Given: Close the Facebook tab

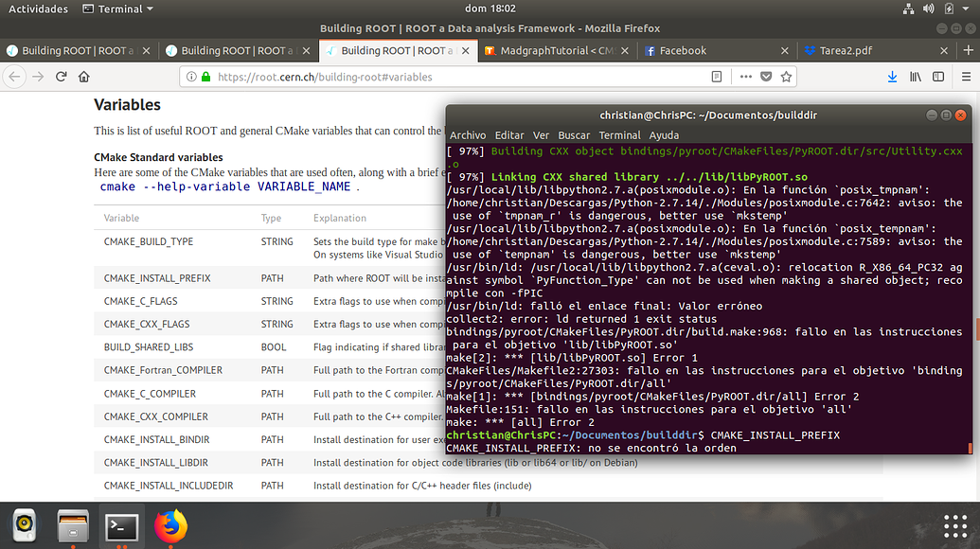Looking at the screenshot, I should coord(785,51).
